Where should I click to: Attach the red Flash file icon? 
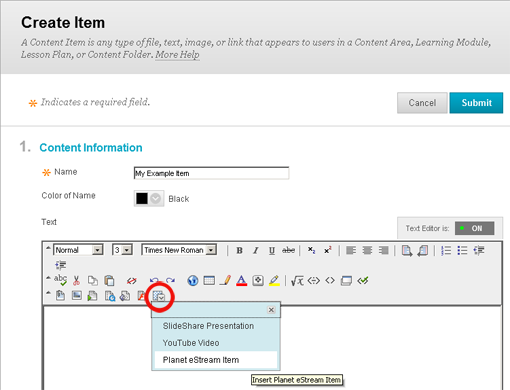(141, 296)
